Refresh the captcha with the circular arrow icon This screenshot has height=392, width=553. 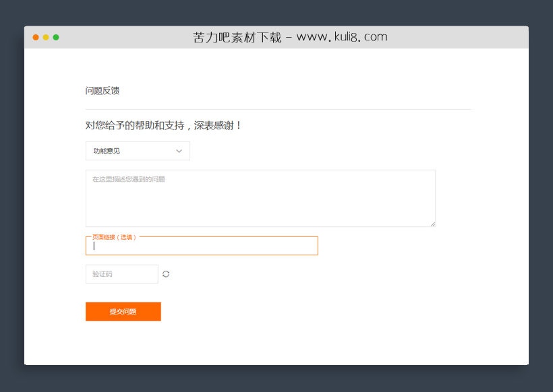tap(165, 273)
